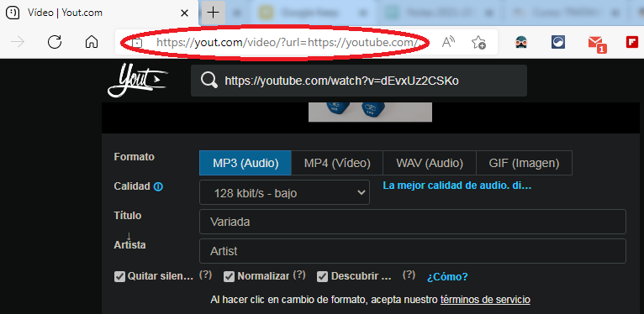Click the browser address bar URL
644x314 pixels.
coord(287,42)
